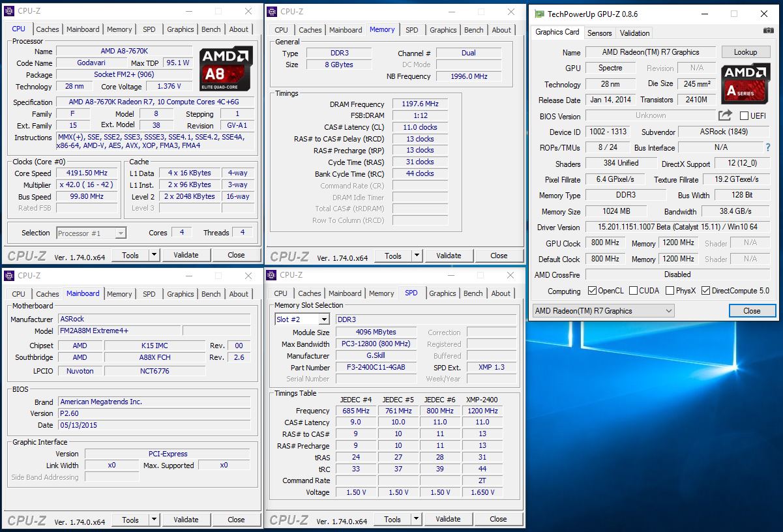The width and height of the screenshot is (783, 532).
Task: Click the NB Frequency value 1996.0 MHz
Action: (x=469, y=76)
